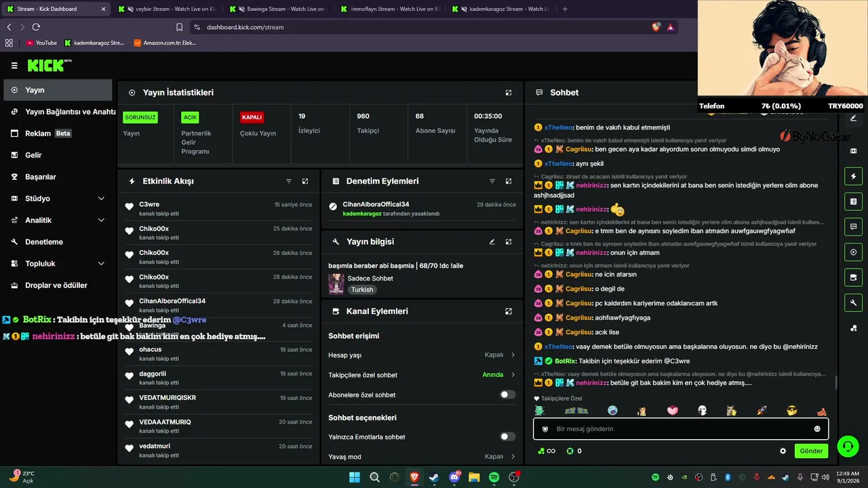Viewport: 868px width, 488px height.
Task: Open the Denetleme page
Action: click(58, 242)
